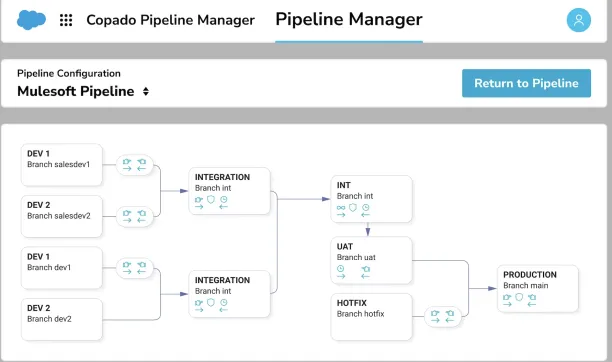Viewport: 612px width, 362px height.
Task: Select the Pipeline Manager tab
Action: point(349,20)
